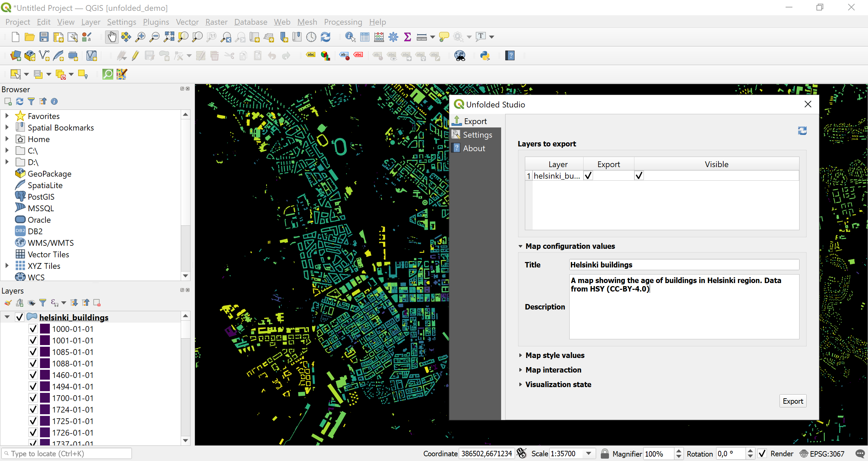Screen dimensions: 868x461
Task: Click EPSG:3067 CRS button
Action: (x=823, y=454)
